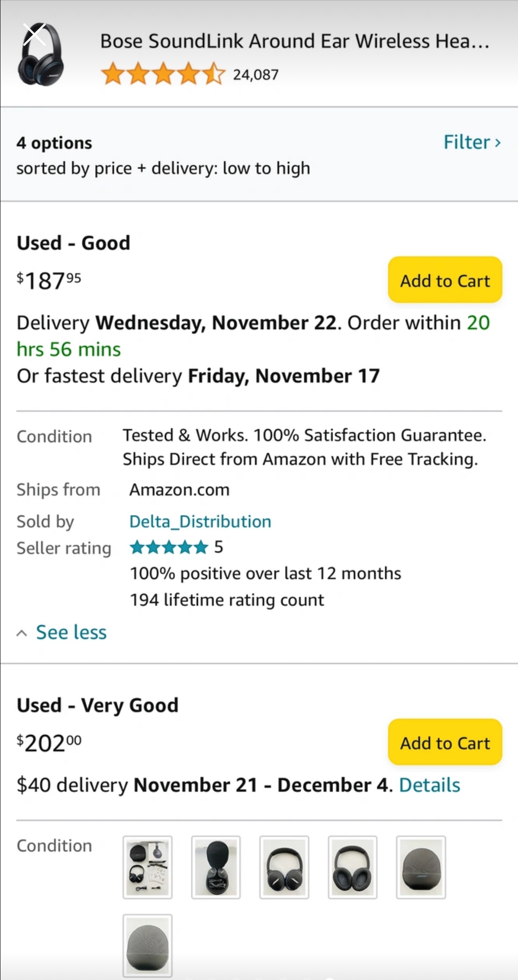Click the See less chevron arrow

click(x=22, y=634)
